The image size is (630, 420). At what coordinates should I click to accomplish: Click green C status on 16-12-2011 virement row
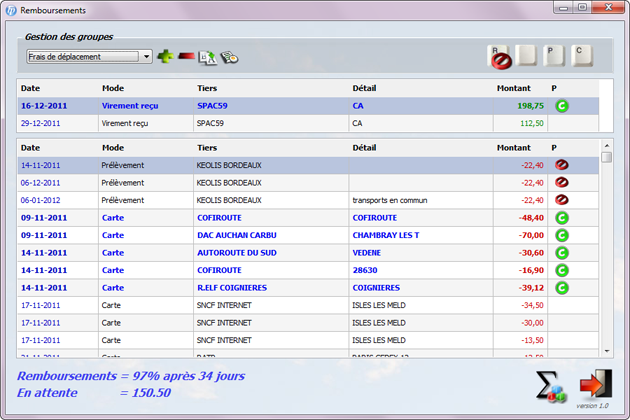tap(562, 106)
